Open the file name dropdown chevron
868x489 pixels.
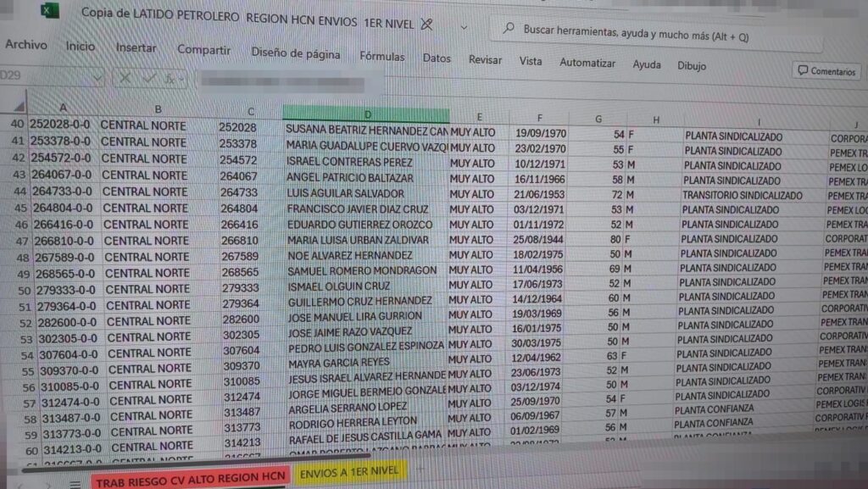point(464,26)
